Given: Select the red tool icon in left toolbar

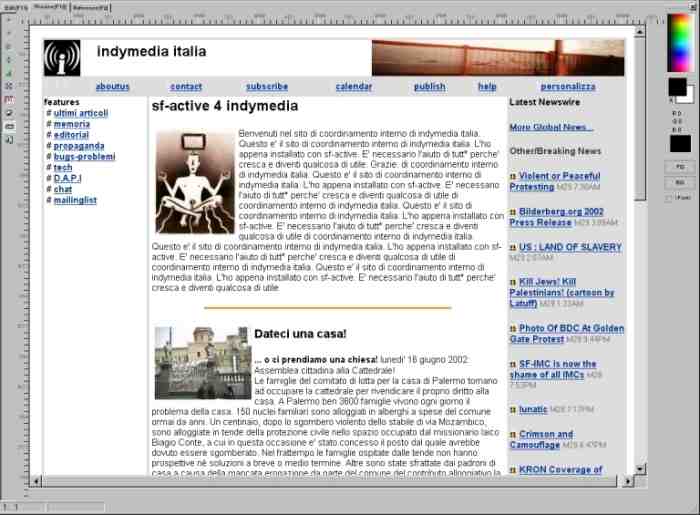Looking at the screenshot, I should [x=9, y=100].
